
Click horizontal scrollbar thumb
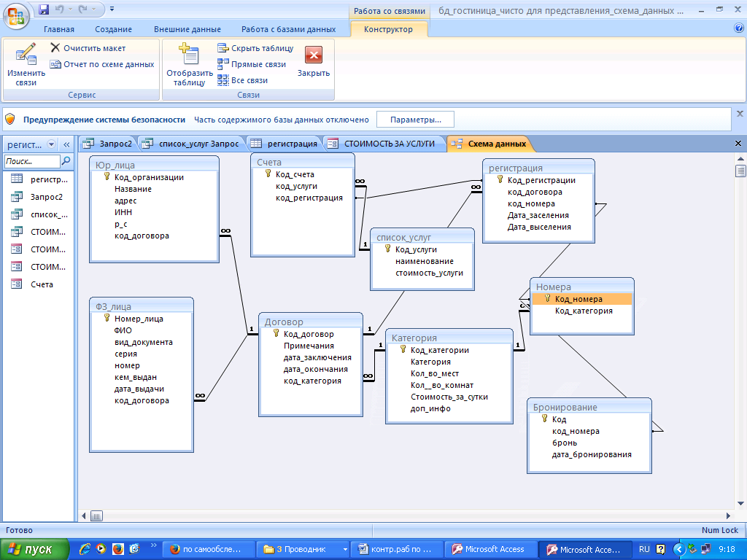coord(96,516)
